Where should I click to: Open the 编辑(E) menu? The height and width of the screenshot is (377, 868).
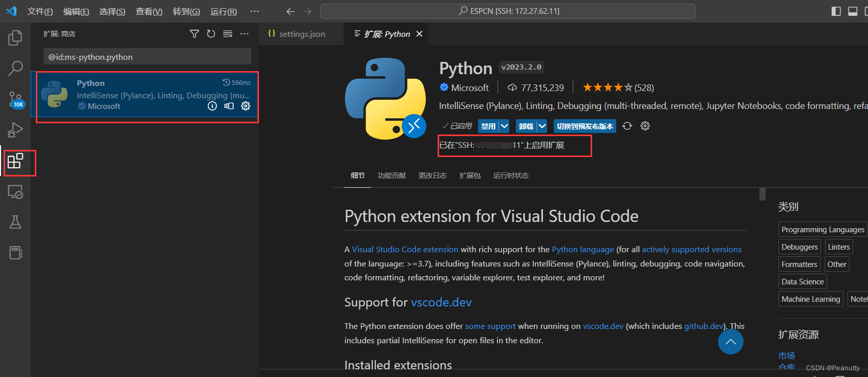[x=76, y=11]
